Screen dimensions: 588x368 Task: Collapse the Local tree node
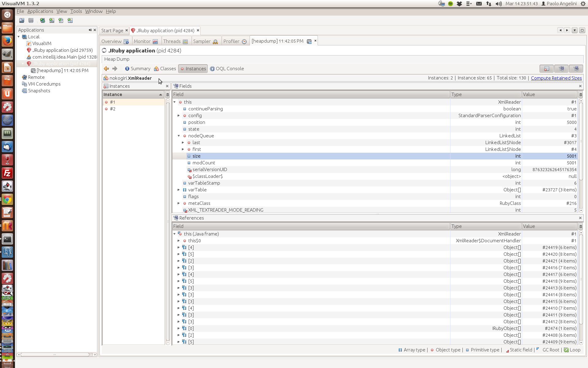pos(19,37)
